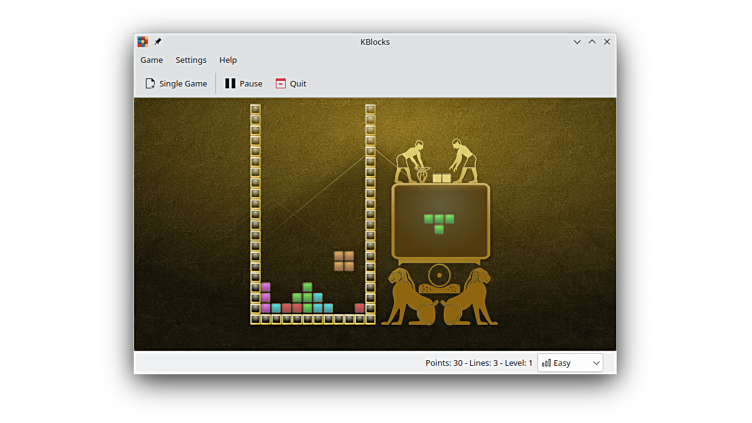This screenshot has width=752, height=423.
Task: Minimize the KBlocks window
Action: 577,42
